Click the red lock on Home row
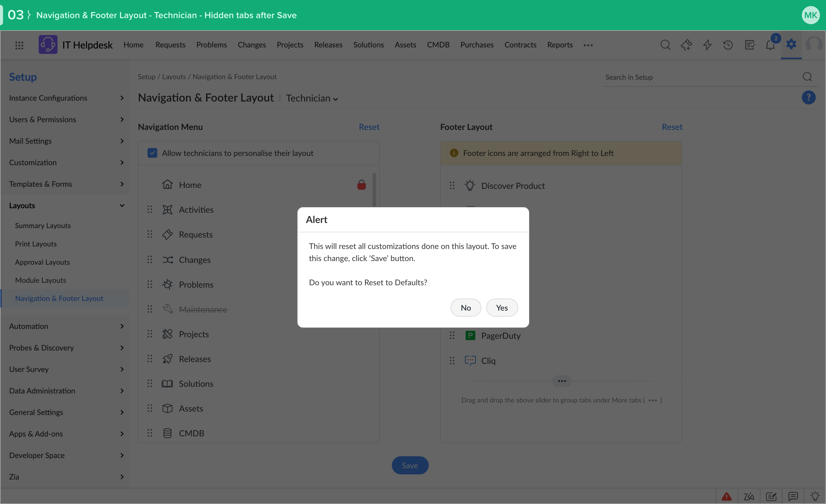The height and width of the screenshot is (504, 826). (x=361, y=185)
